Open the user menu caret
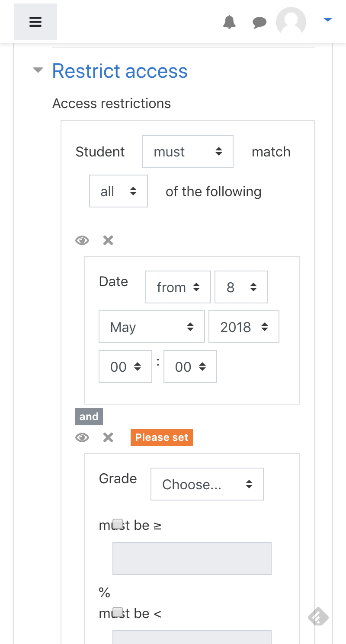This screenshot has width=346, height=644. [x=328, y=19]
